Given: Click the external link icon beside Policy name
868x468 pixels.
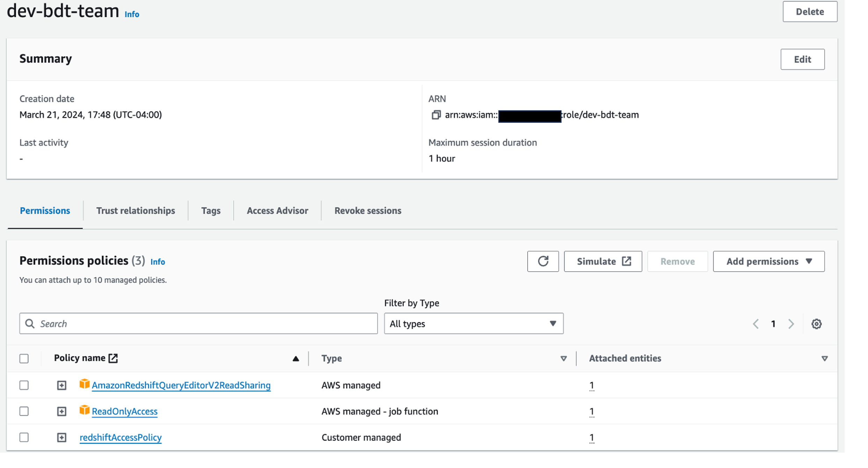Looking at the screenshot, I should click(x=113, y=358).
